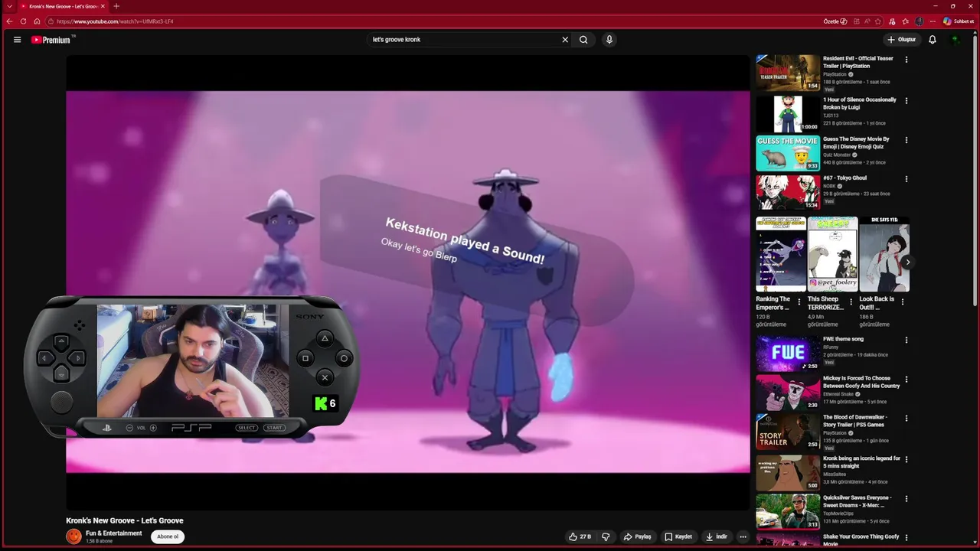Open Fun & Entertainment channel avatar

[x=73, y=536]
